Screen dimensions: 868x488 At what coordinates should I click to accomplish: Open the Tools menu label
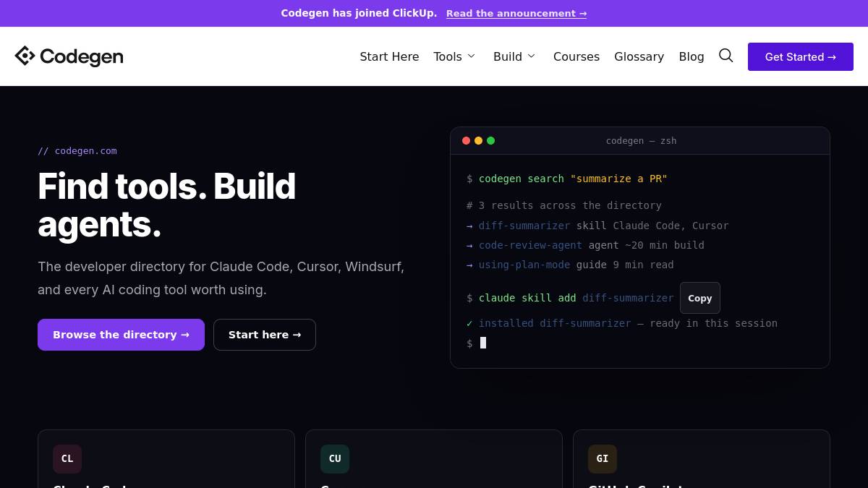[448, 56]
